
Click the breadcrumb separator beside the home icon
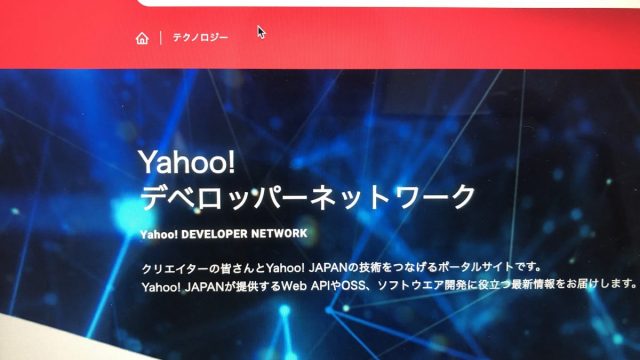click(x=161, y=38)
